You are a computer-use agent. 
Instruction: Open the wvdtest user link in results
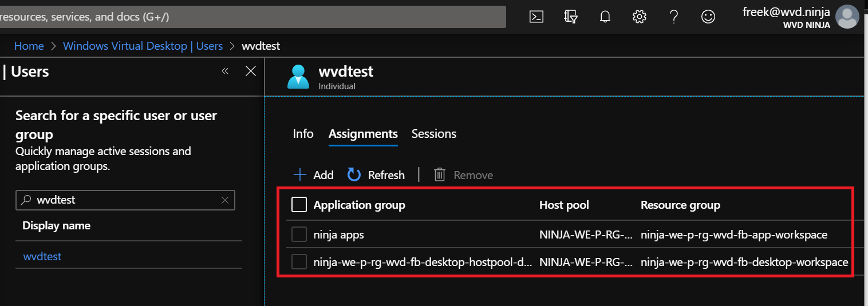coord(42,256)
